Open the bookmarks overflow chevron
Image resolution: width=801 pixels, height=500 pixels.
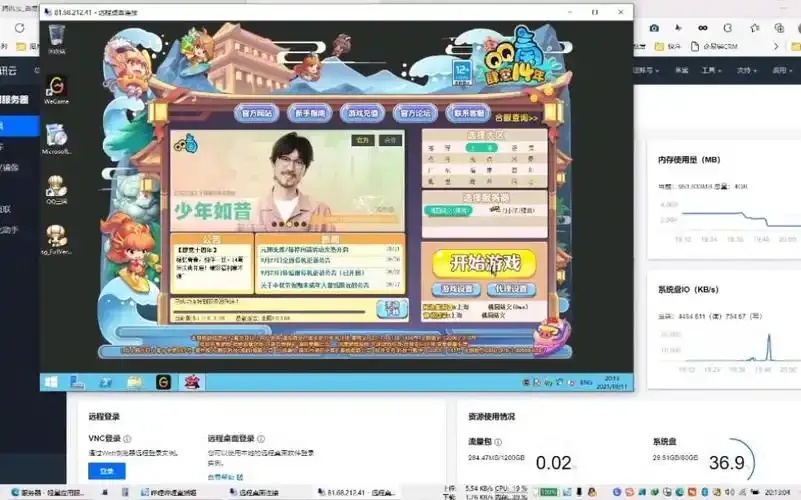click(776, 46)
